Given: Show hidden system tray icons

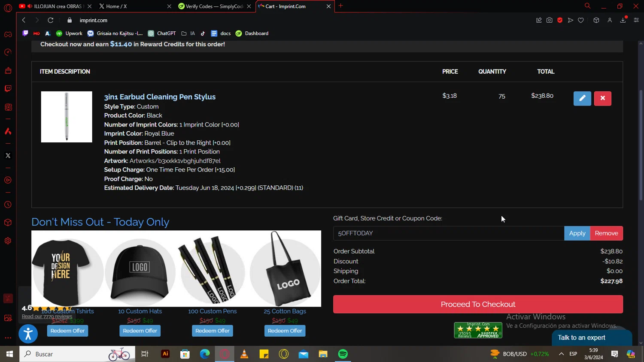Looking at the screenshot, I should coord(561,354).
